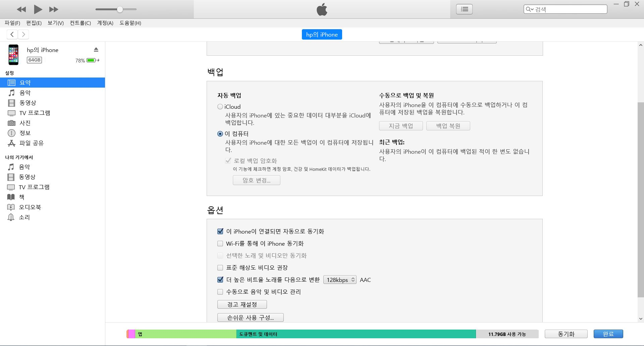Enable Wi-Fi를 통해 이 iPhone 동기화

pyautogui.click(x=220, y=243)
